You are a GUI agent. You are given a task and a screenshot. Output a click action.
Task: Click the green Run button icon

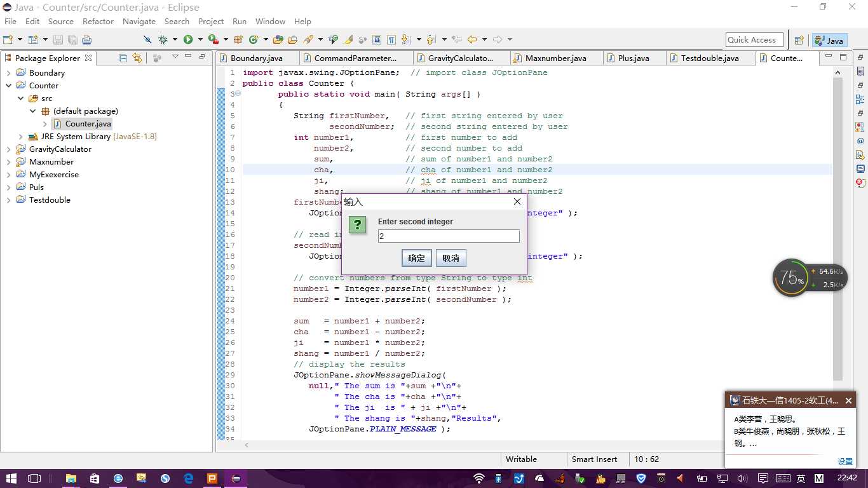188,39
